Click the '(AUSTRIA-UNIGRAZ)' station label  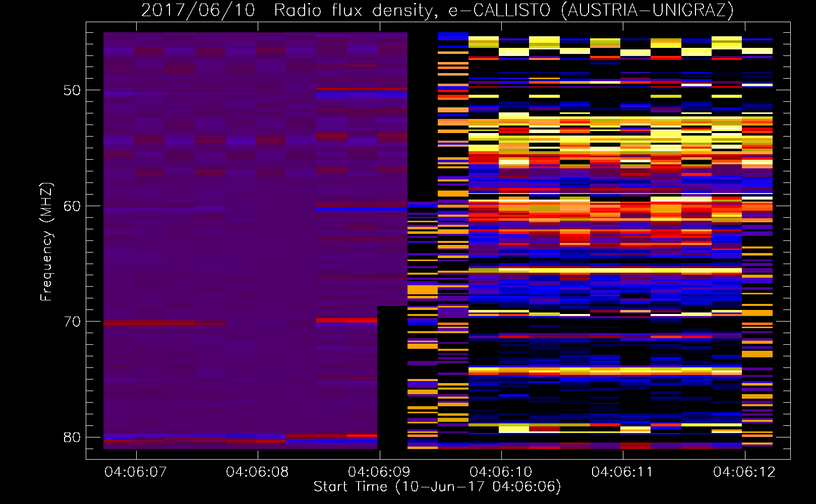click(648, 11)
